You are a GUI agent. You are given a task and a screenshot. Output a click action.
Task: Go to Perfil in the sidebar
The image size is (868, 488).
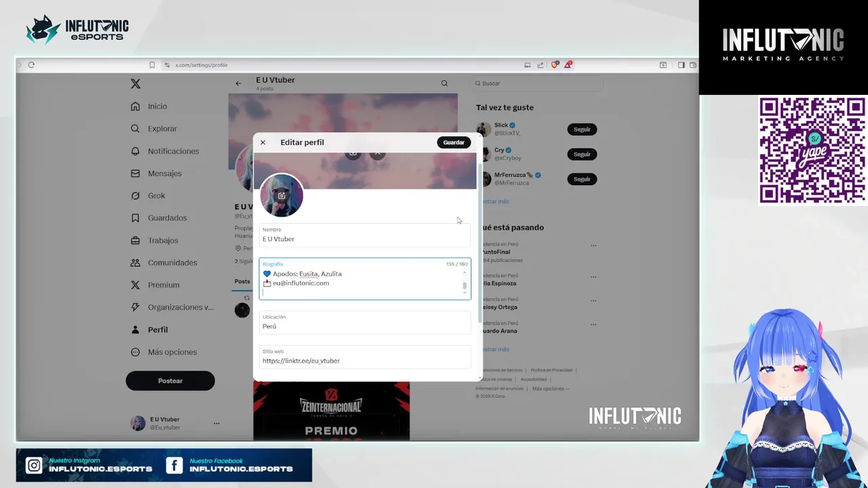[149, 330]
